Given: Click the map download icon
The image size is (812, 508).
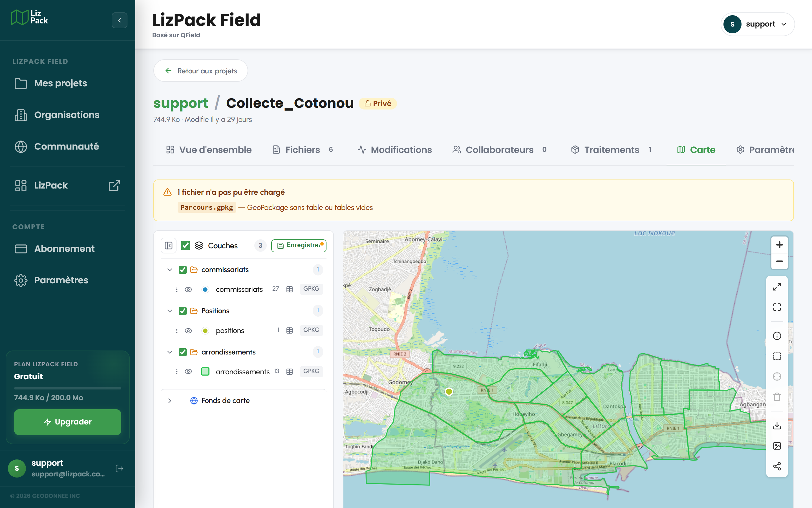Looking at the screenshot, I should pos(777,426).
